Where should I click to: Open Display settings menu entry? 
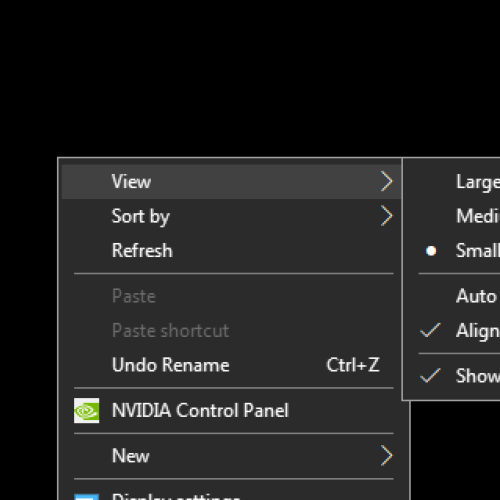click(x=231, y=493)
